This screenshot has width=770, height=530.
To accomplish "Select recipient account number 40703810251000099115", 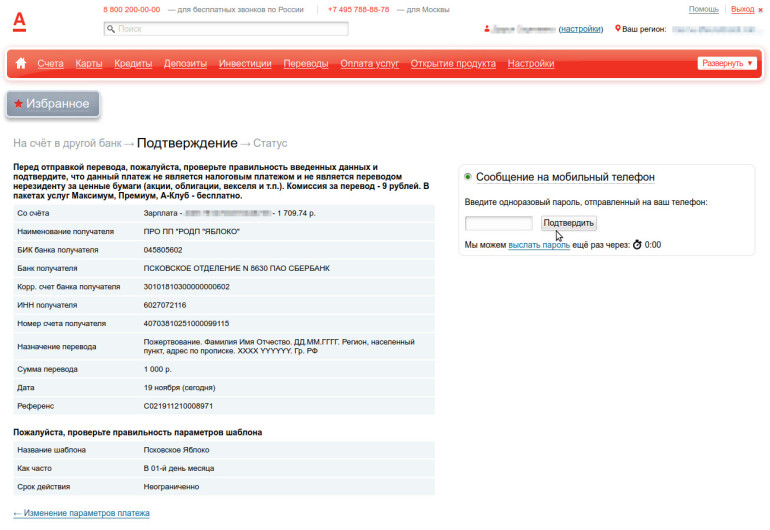I will 186,324.
